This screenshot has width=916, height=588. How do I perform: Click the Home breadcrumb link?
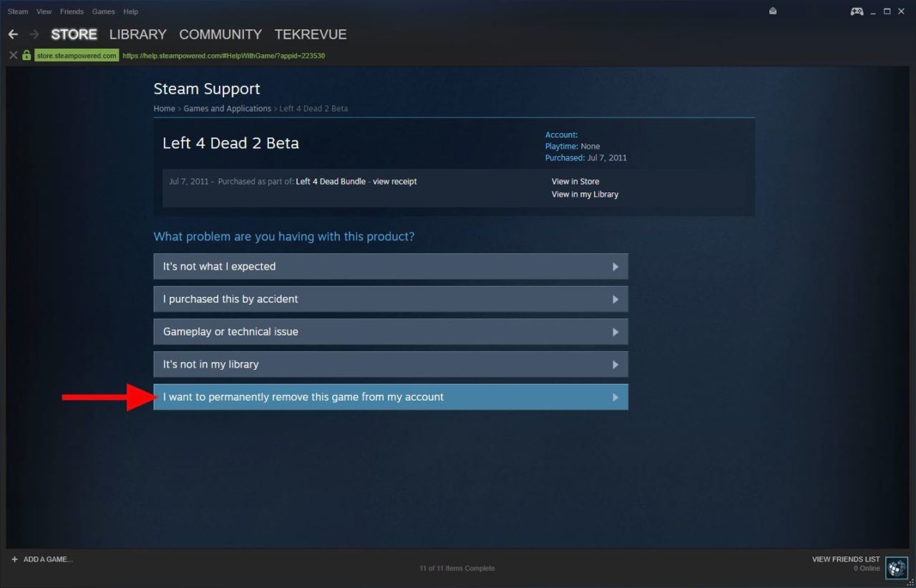(x=164, y=109)
